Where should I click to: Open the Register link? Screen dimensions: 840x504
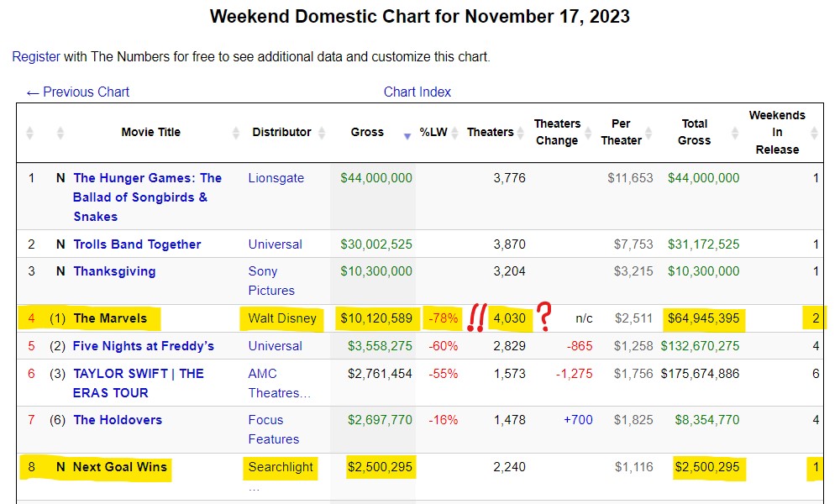pos(36,57)
